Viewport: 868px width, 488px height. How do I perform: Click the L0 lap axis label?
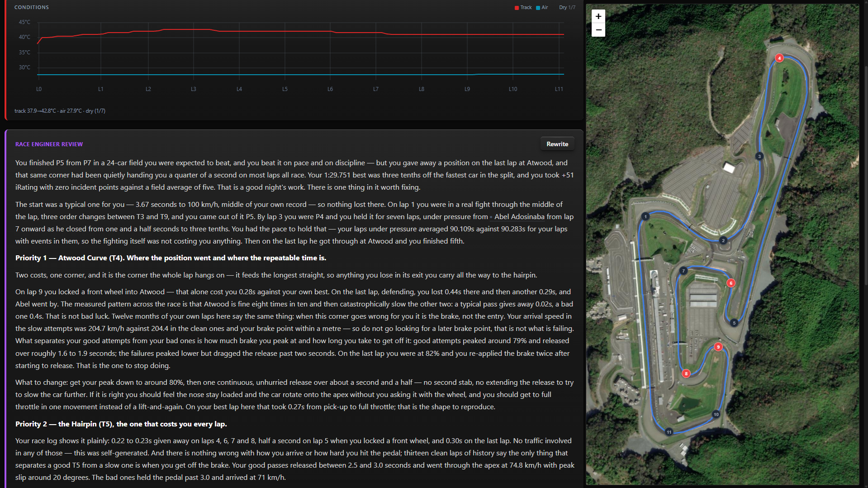click(39, 89)
